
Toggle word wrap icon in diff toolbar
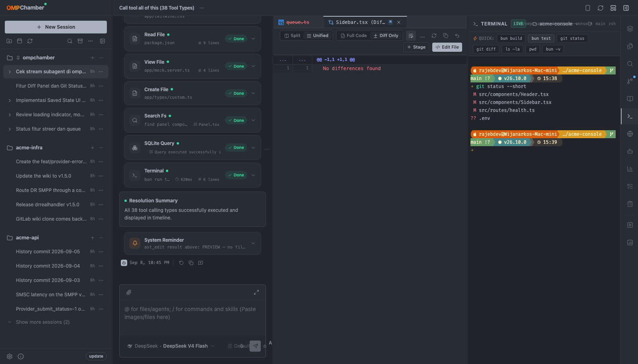click(411, 36)
